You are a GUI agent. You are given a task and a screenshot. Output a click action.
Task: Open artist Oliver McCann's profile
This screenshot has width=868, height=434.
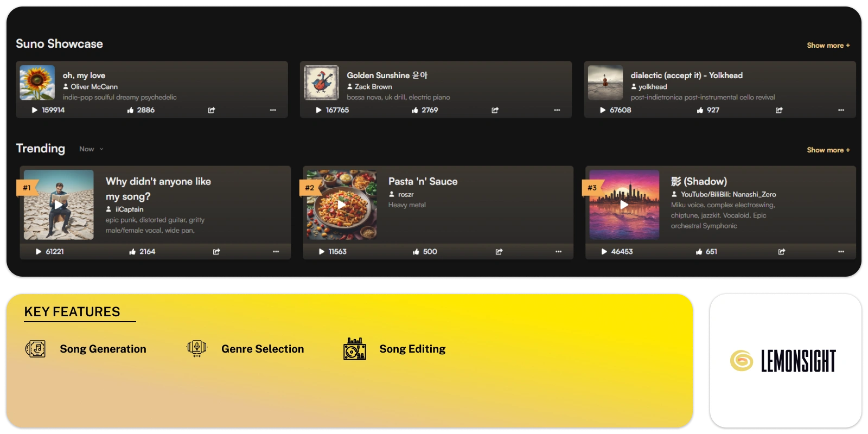(94, 87)
